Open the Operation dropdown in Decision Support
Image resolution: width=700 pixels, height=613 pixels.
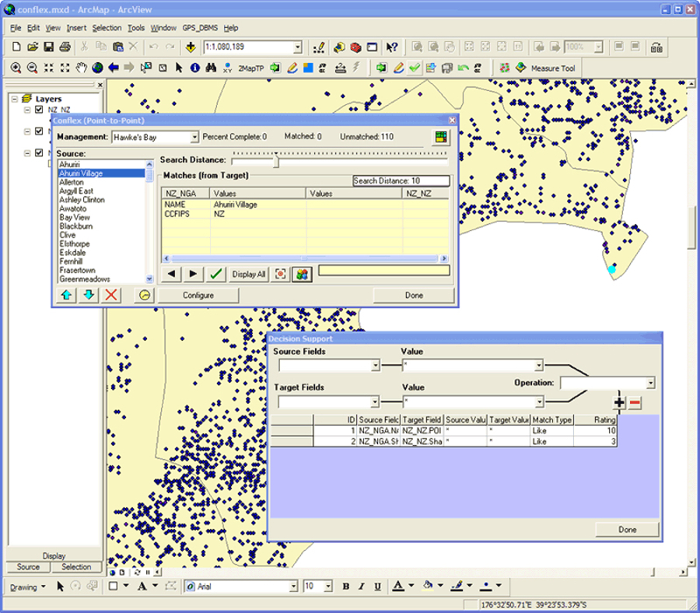coord(650,383)
